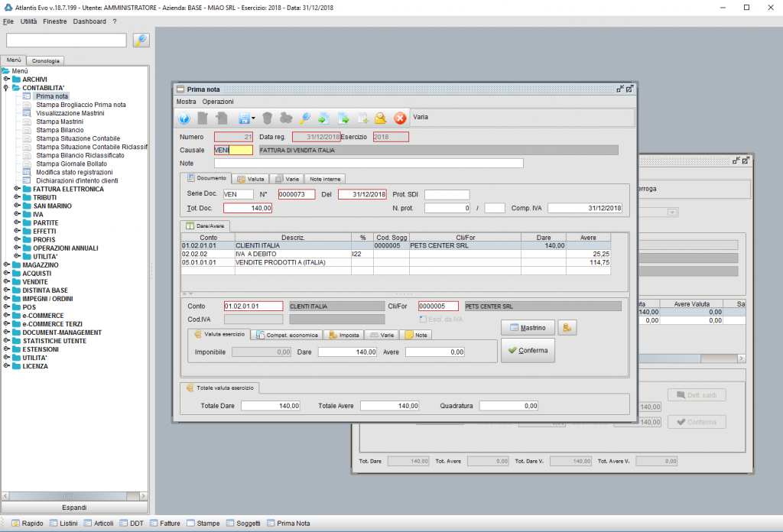
Task: Click the Mastrino button
Action: pos(527,327)
